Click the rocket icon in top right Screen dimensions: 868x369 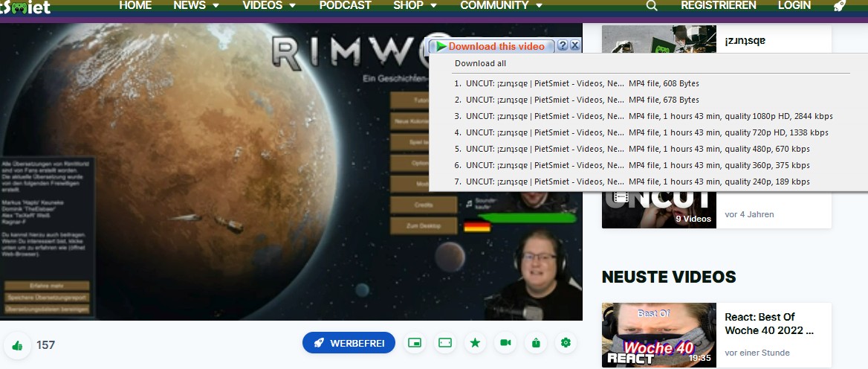(839, 5)
